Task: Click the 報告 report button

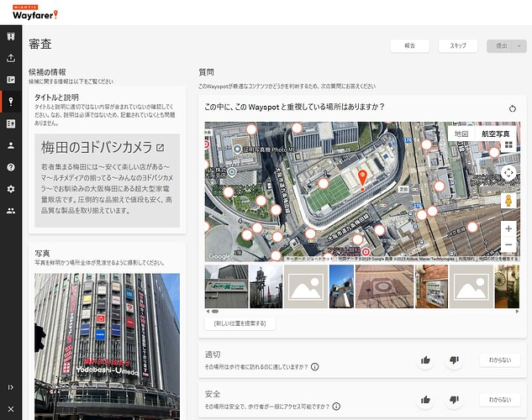Action: tap(409, 45)
